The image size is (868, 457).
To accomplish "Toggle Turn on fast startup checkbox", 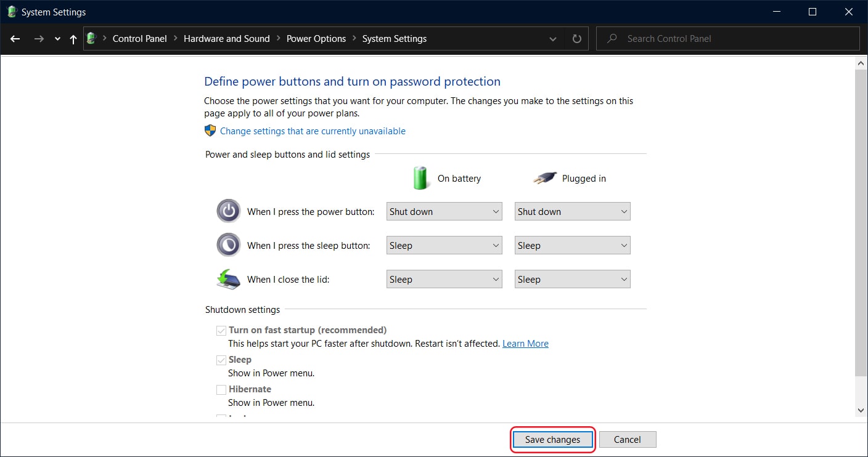I will [221, 330].
